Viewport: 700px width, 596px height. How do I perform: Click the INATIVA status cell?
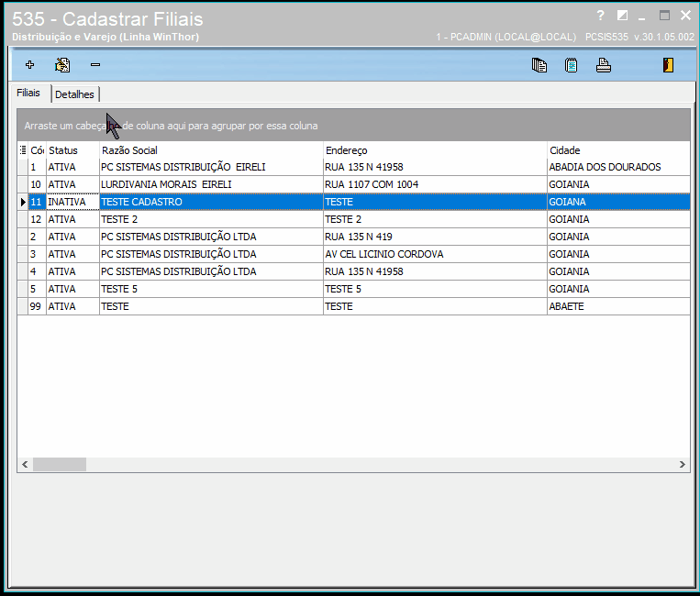pyautogui.click(x=72, y=202)
